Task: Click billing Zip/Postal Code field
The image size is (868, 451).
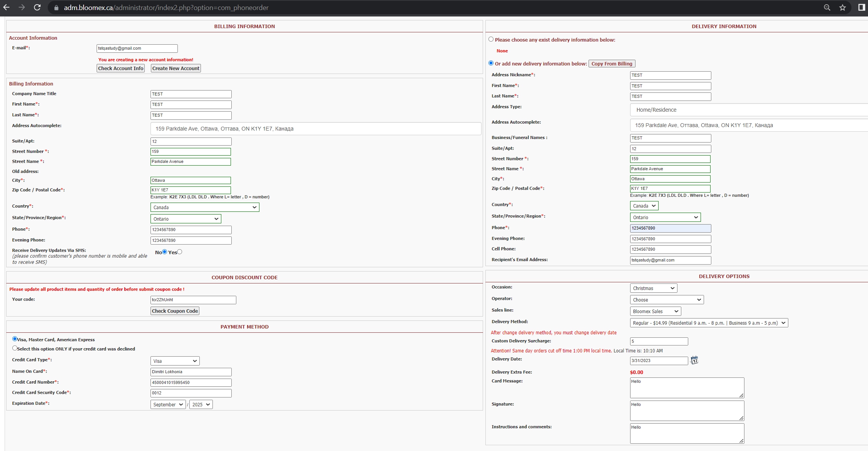Action: [191, 190]
